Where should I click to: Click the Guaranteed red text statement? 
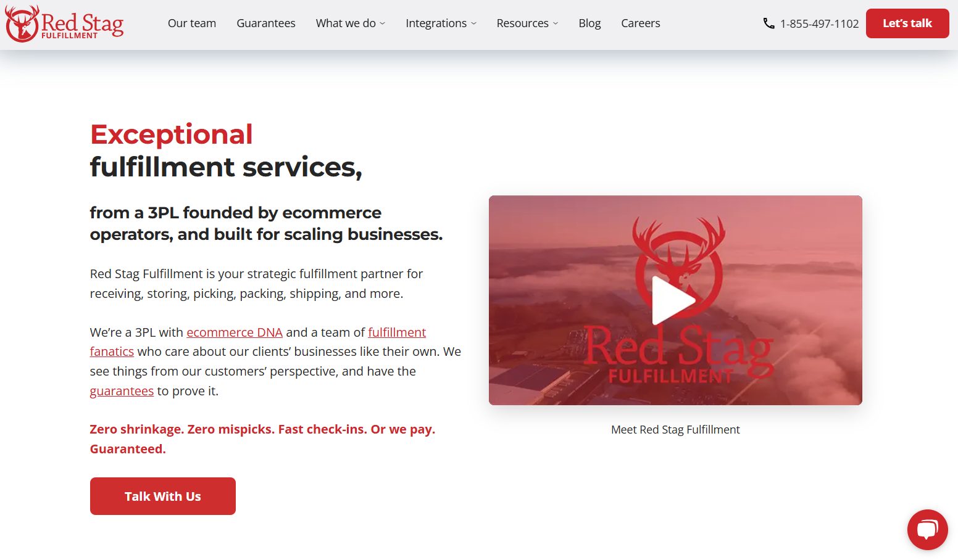(x=127, y=449)
